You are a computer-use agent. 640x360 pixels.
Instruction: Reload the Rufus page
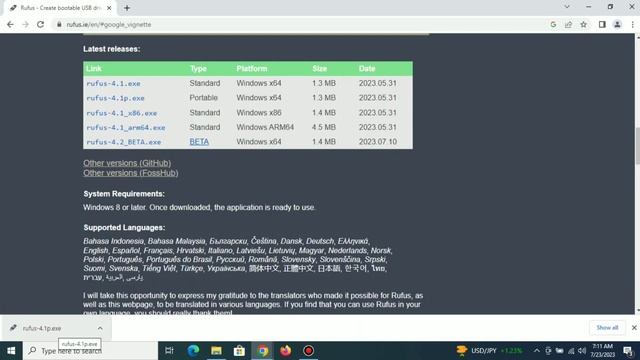40,24
